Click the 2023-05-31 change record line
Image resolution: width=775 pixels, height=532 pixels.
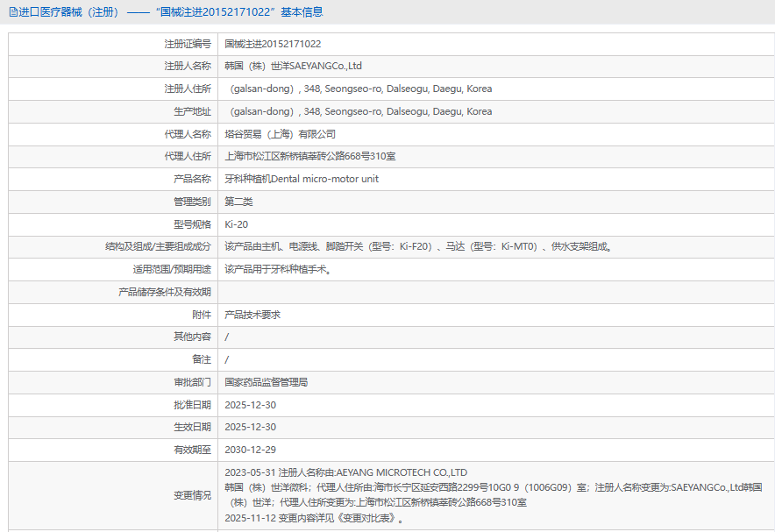[346, 472]
